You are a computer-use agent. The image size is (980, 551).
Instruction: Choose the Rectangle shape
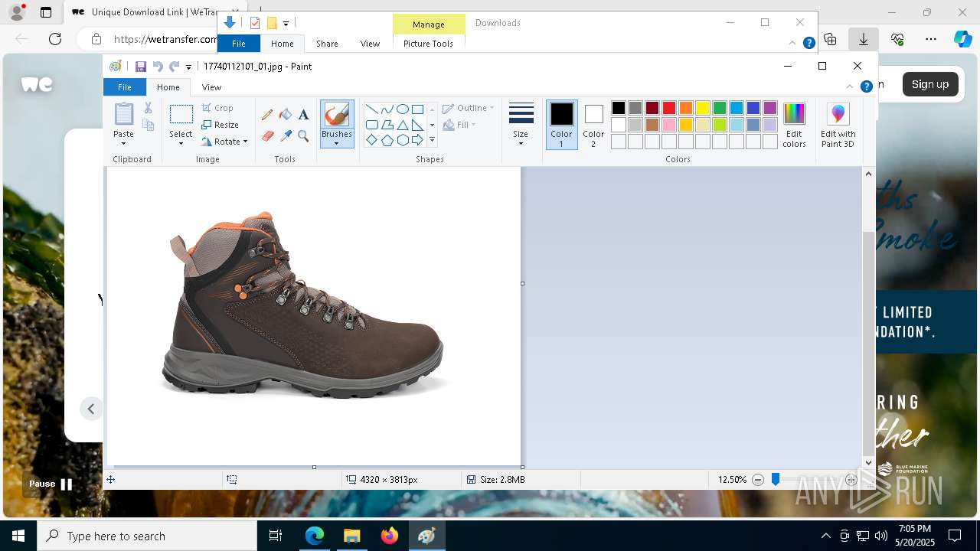(x=417, y=109)
